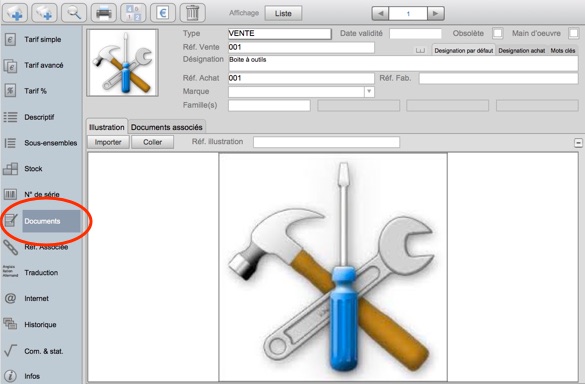Click the trash can delete icon
This screenshot has width=585, height=384.
[193, 13]
